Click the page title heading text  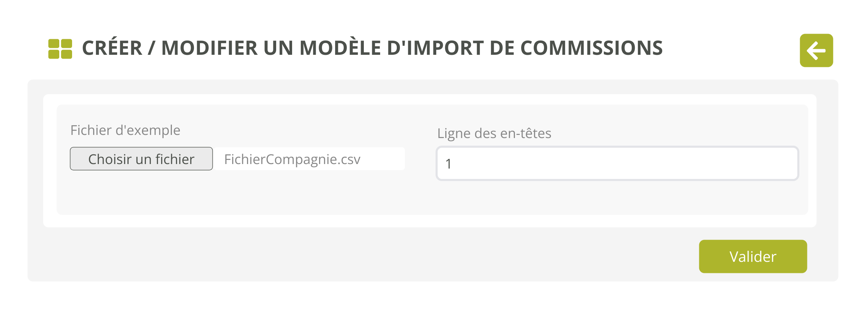pyautogui.click(x=372, y=48)
